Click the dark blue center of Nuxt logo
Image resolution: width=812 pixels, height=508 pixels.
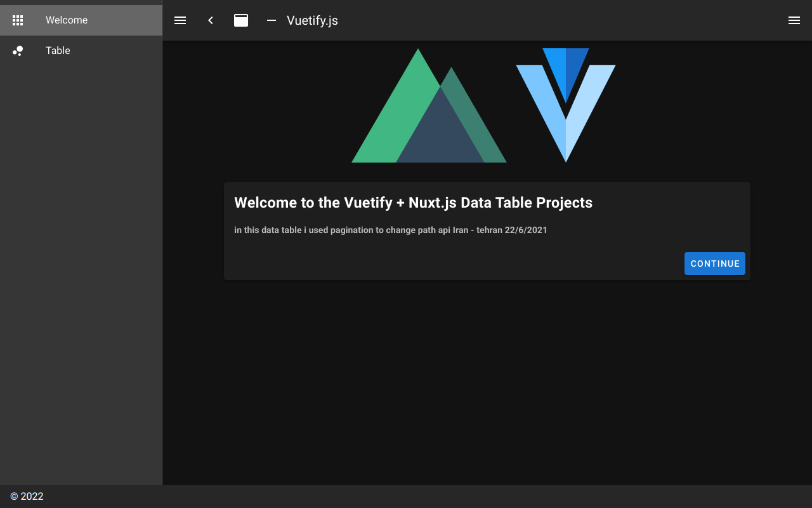440,137
